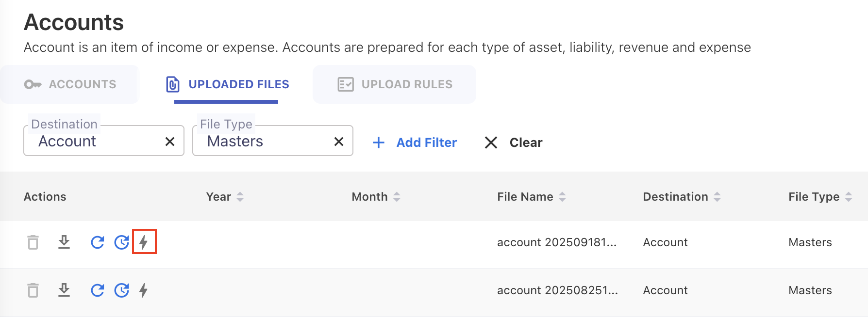Remove the Masters file type filter value

tap(339, 142)
